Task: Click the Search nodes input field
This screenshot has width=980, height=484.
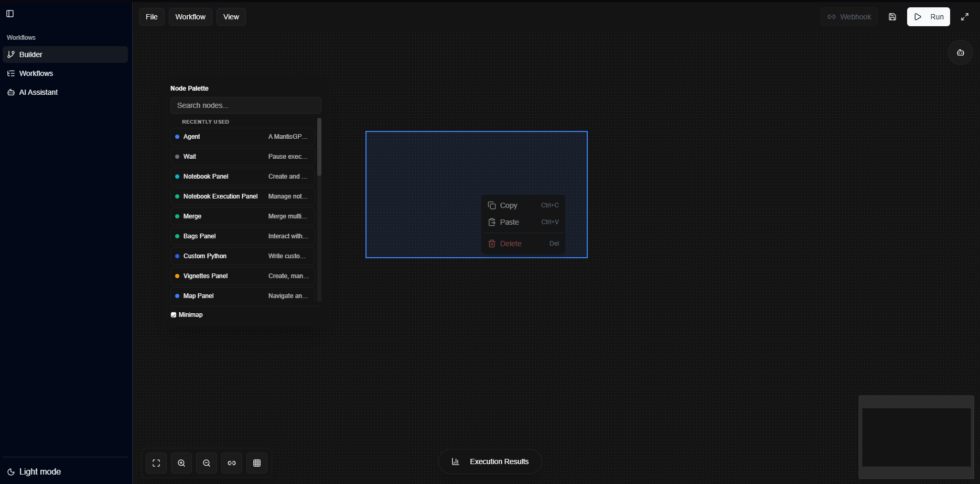Action: pos(245,105)
